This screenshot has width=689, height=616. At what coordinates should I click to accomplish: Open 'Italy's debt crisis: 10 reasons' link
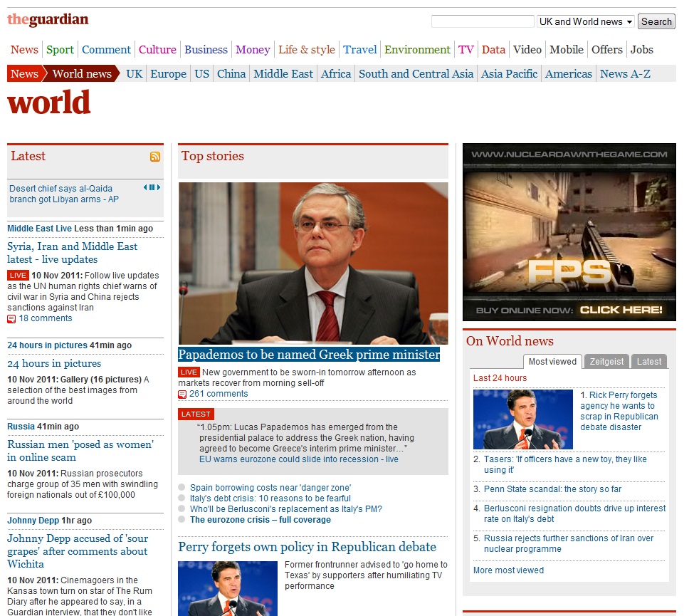(x=270, y=498)
